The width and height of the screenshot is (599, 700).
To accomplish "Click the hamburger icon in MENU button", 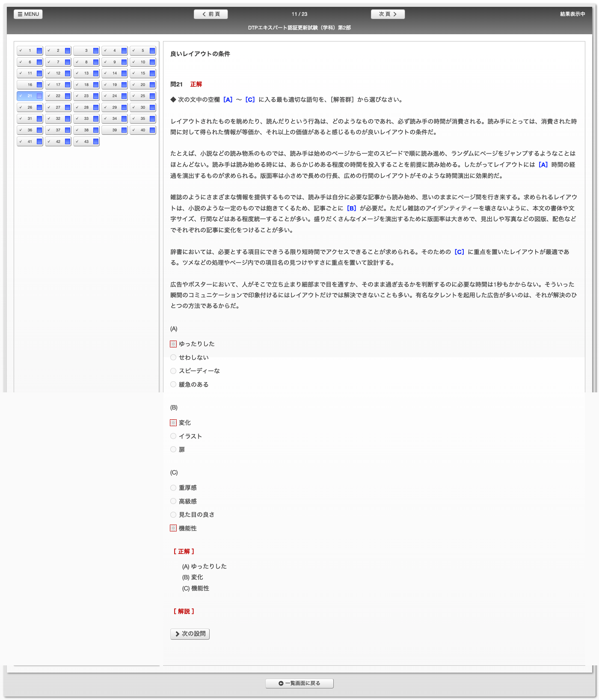I will [20, 14].
